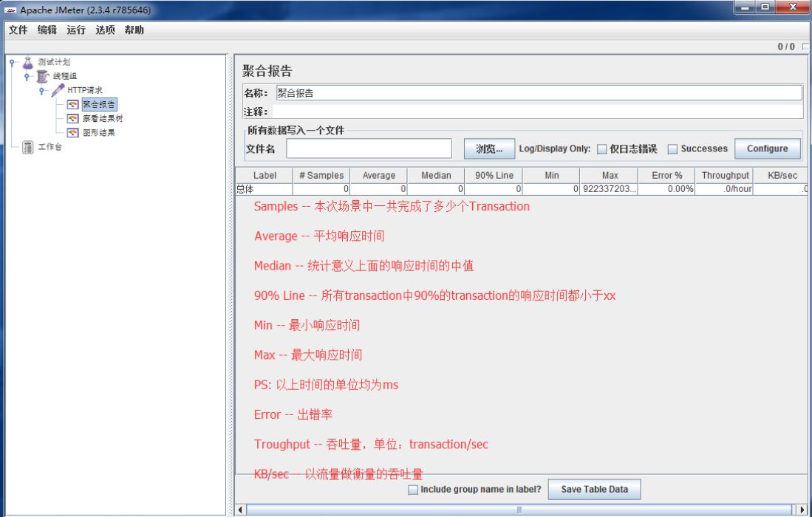The image size is (812, 517).
Task: Collapse the HTTP请求 tree node handle
Action: pos(42,90)
